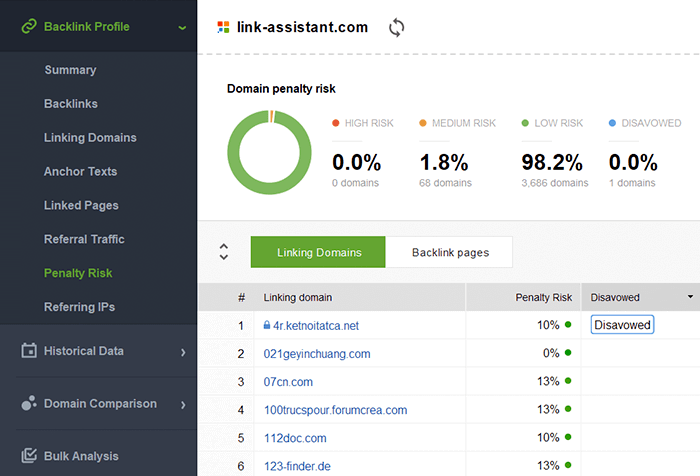The height and width of the screenshot is (476, 700).
Task: Click the green risk dot for 021geyinchuang.com
Action: (568, 353)
